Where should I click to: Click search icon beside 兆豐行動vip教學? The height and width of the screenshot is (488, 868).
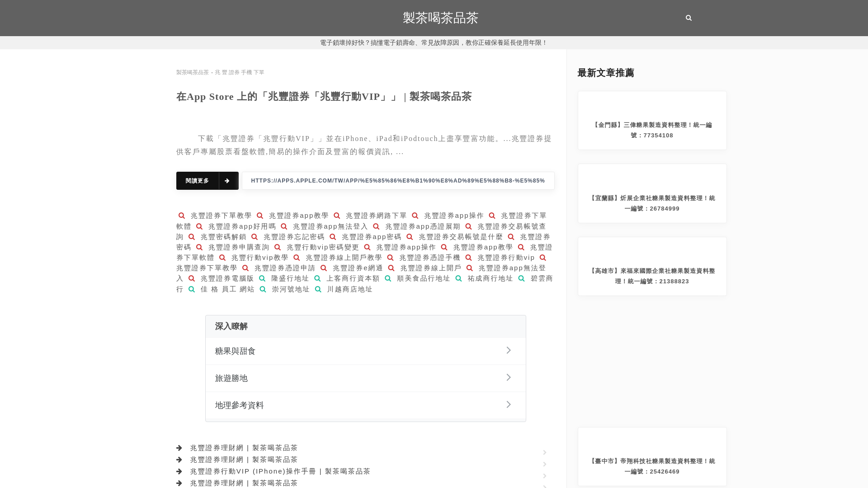click(x=222, y=258)
